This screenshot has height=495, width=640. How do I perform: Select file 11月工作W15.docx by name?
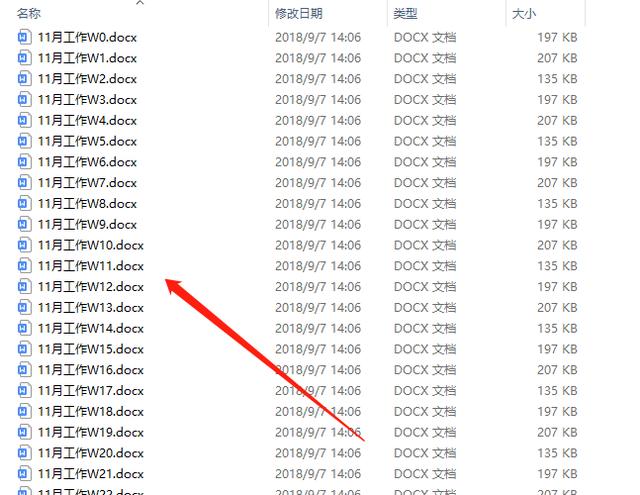(91, 349)
